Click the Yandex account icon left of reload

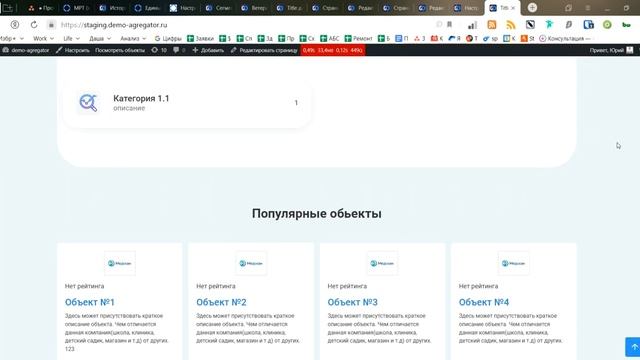tap(15, 24)
